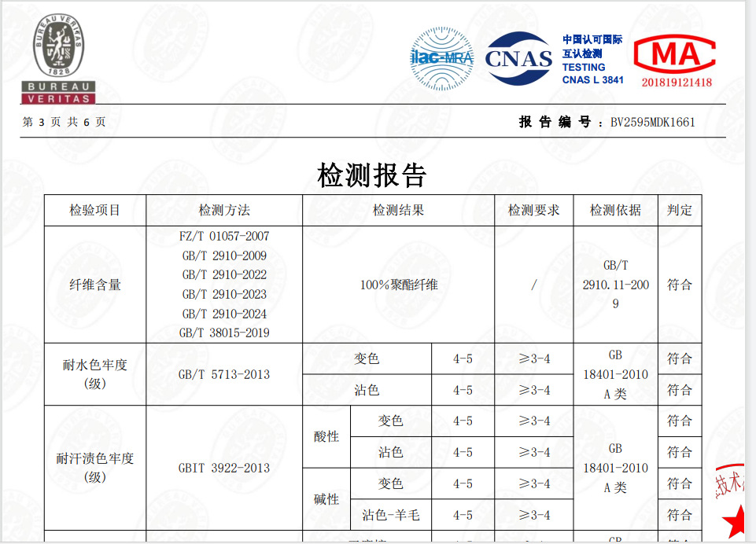Click the '检测报告' document title
Screen dimensions: 756x544
pos(372,175)
